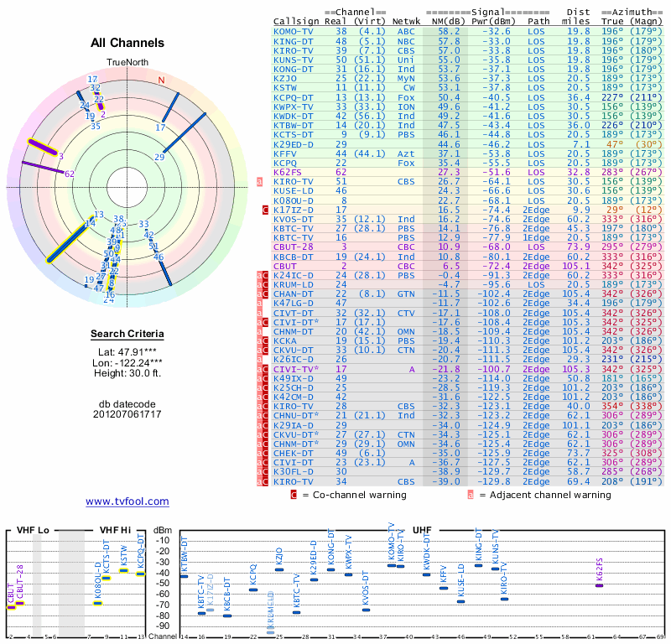671x644 pixels.
Task: Click the Lat: 47.91*** text
Action: coord(127,352)
